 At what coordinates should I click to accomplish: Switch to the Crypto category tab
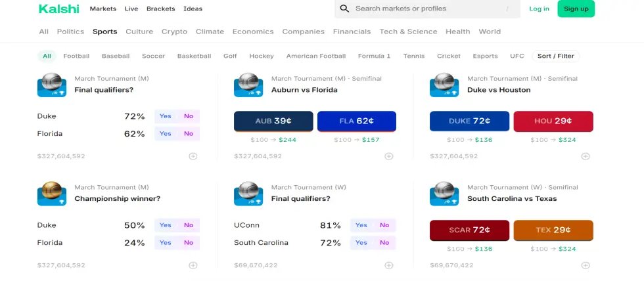tap(175, 32)
